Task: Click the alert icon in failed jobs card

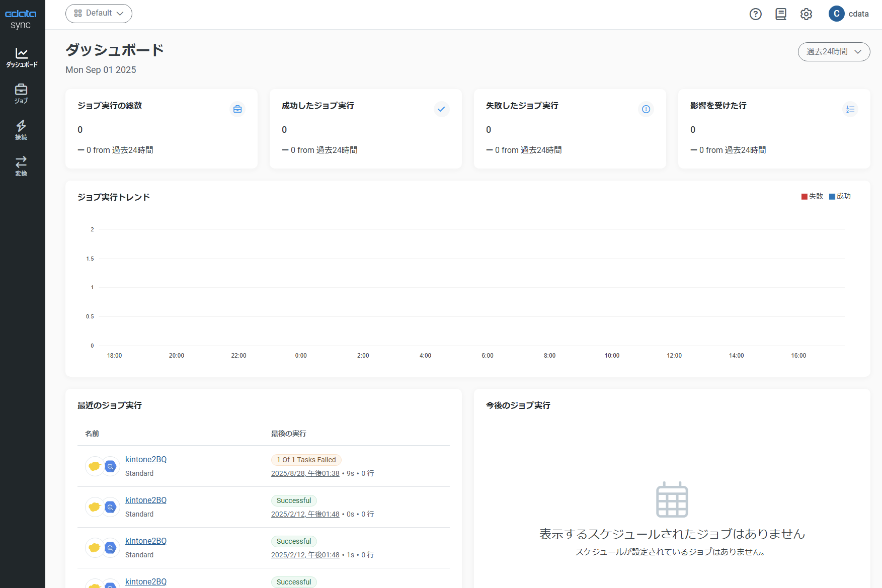Action: 646,109
